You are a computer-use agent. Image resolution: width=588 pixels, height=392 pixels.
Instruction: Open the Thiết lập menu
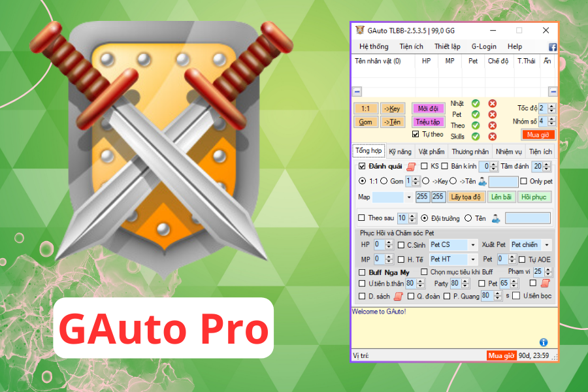tap(447, 47)
